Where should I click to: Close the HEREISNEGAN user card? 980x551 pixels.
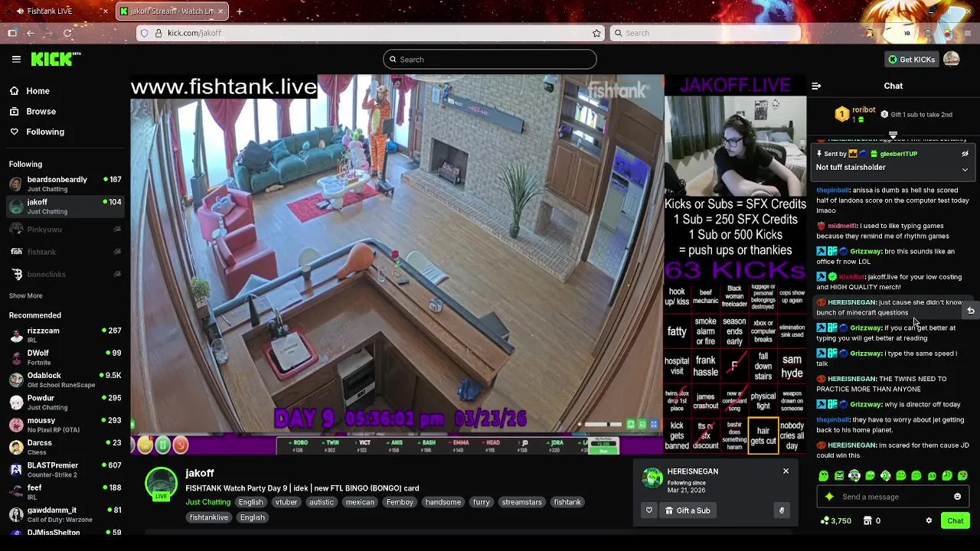[x=786, y=471]
